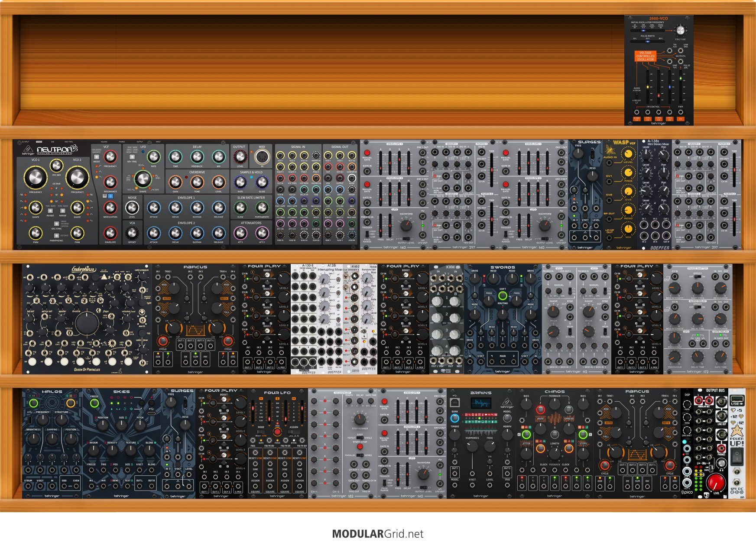Select the Queen of Pentacles module
This screenshot has width=756, height=543.
click(x=87, y=319)
